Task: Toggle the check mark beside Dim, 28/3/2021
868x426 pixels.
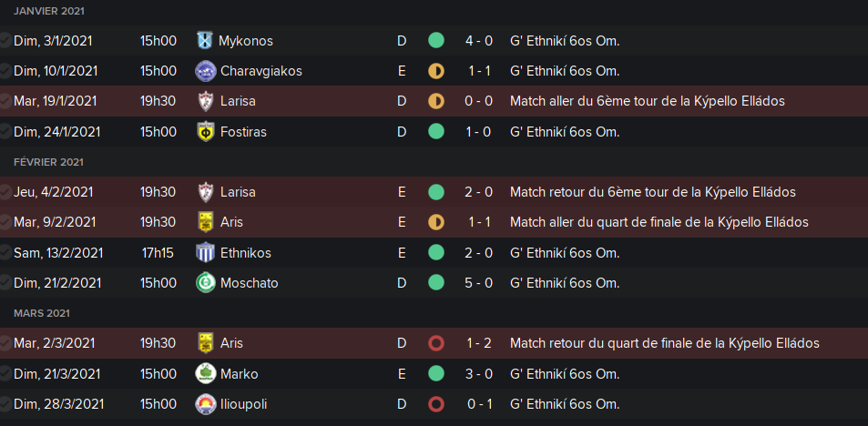Action: [6, 404]
